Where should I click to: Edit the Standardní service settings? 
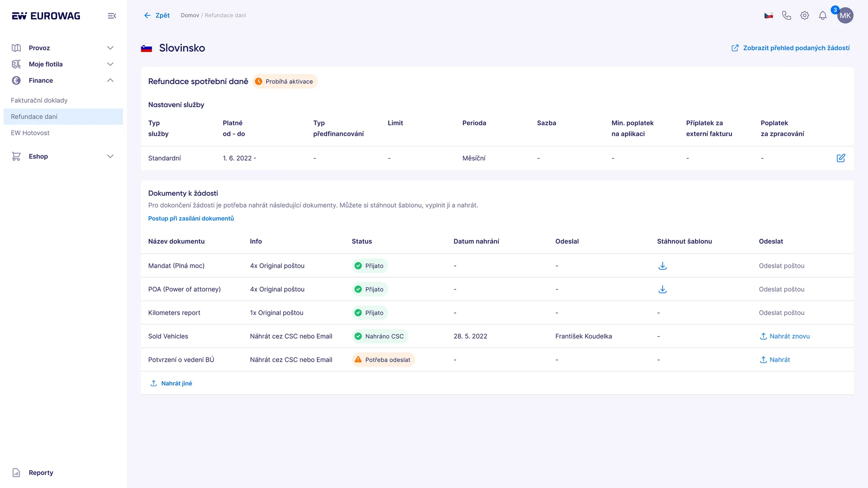pos(841,158)
